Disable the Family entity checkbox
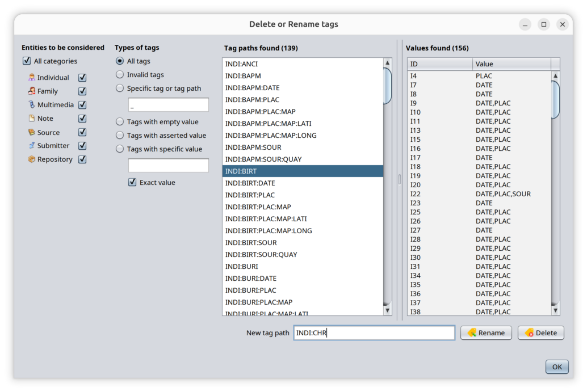This screenshot has height=392, width=587. (82, 91)
